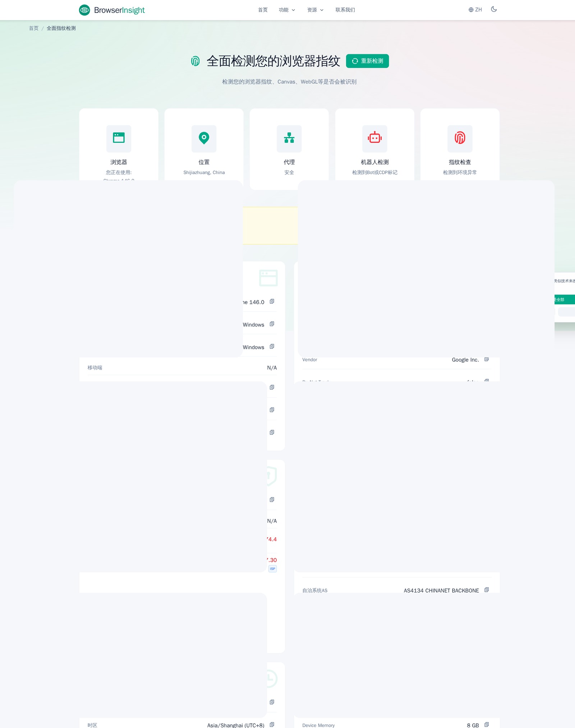Expand the 资源 dropdown menu

pyautogui.click(x=315, y=10)
